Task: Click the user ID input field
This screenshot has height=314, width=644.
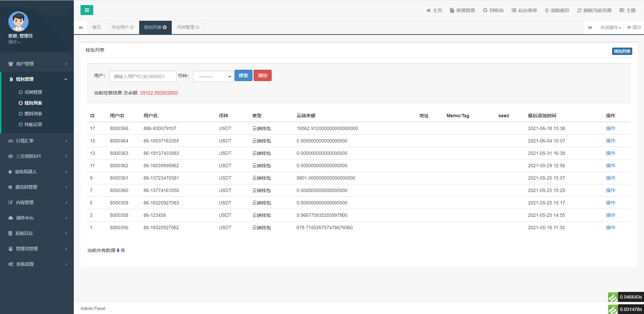Action: 143,76
